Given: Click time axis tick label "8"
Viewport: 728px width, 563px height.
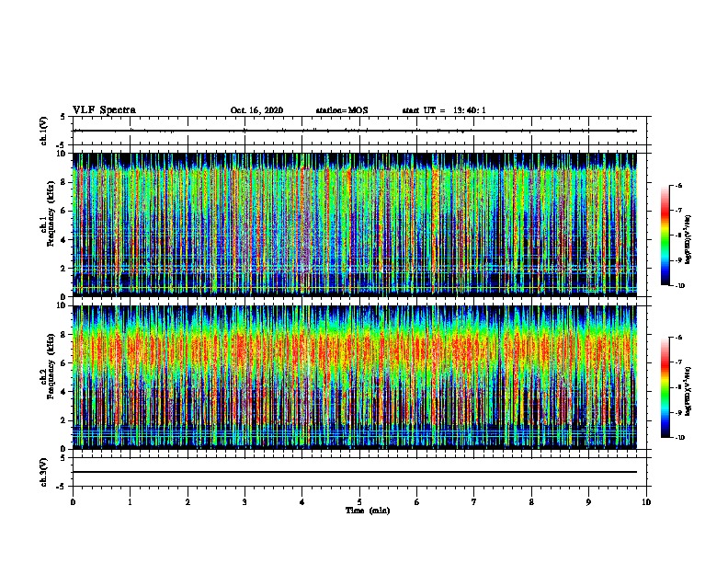Looking at the screenshot, I should pos(531,502).
